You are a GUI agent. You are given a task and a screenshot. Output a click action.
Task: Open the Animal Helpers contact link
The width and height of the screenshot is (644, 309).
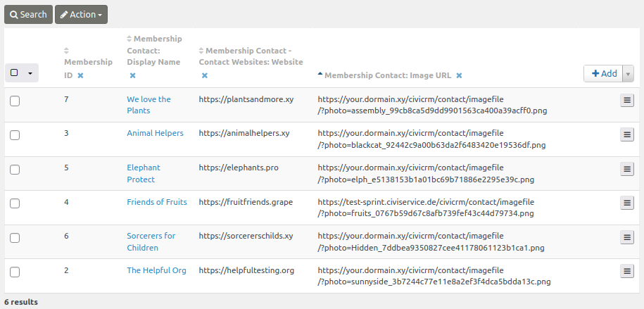pyautogui.click(x=155, y=133)
